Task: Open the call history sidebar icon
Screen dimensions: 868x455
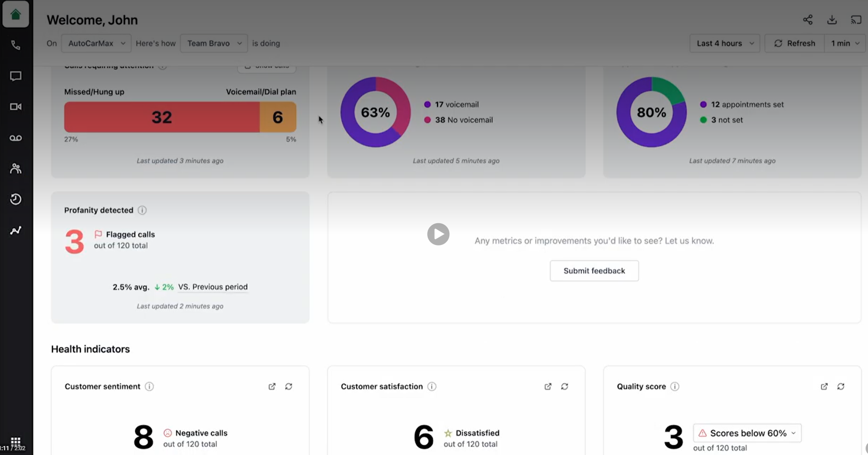Action: point(16,199)
